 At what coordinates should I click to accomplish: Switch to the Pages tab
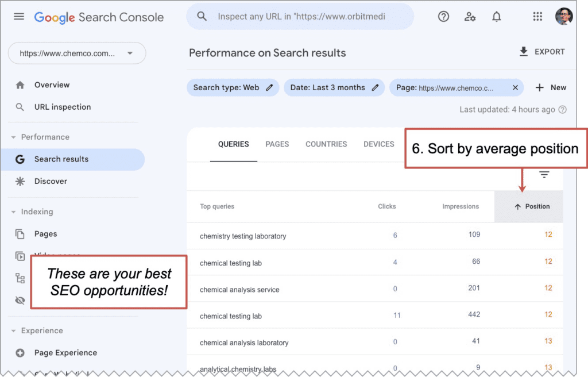point(277,144)
